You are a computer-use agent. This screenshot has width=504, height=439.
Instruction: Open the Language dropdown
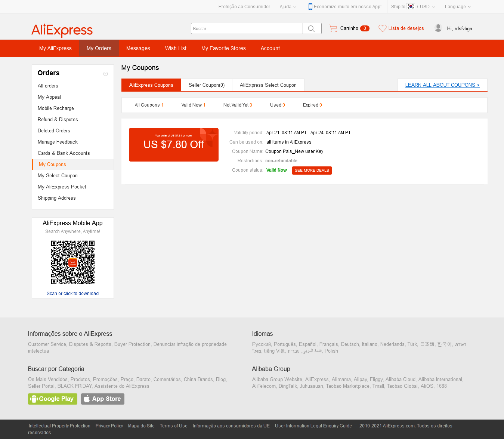pos(458,7)
